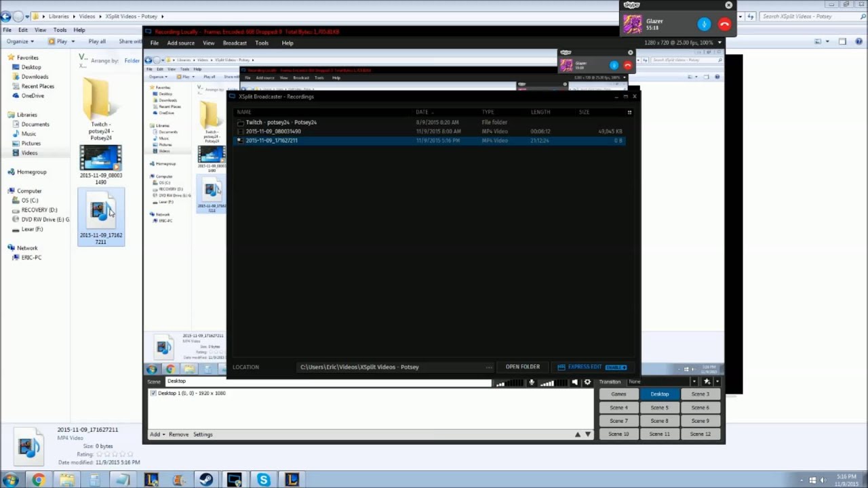Move source up with up arrow
This screenshot has width=868, height=488.
pos(578,434)
